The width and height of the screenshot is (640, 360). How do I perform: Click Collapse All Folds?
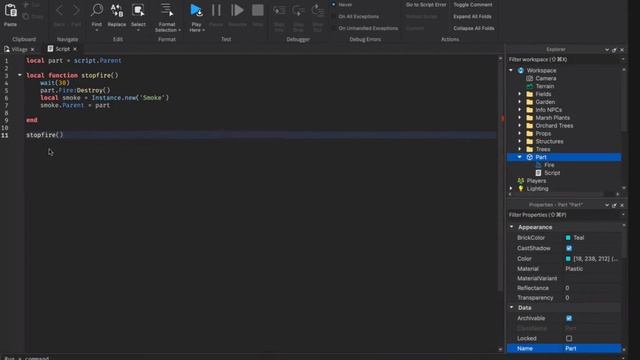click(x=473, y=28)
